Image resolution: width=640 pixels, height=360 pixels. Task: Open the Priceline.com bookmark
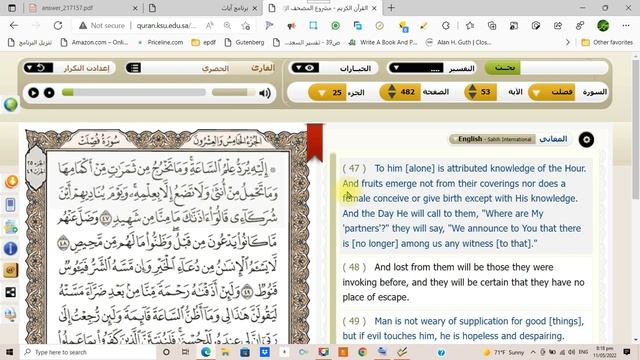point(161,42)
